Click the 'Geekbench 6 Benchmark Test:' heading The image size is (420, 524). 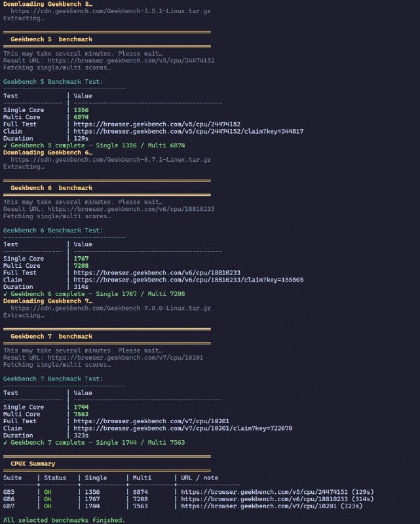coord(53,231)
